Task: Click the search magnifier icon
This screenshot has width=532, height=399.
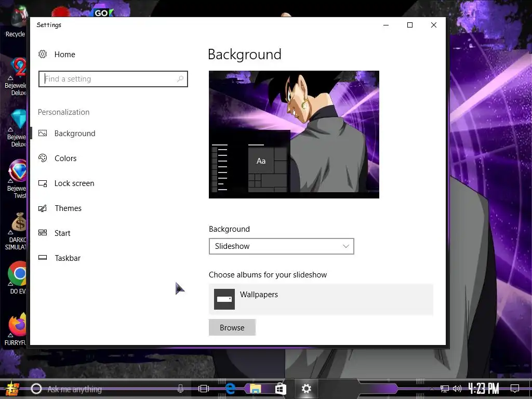Action: coord(180,79)
